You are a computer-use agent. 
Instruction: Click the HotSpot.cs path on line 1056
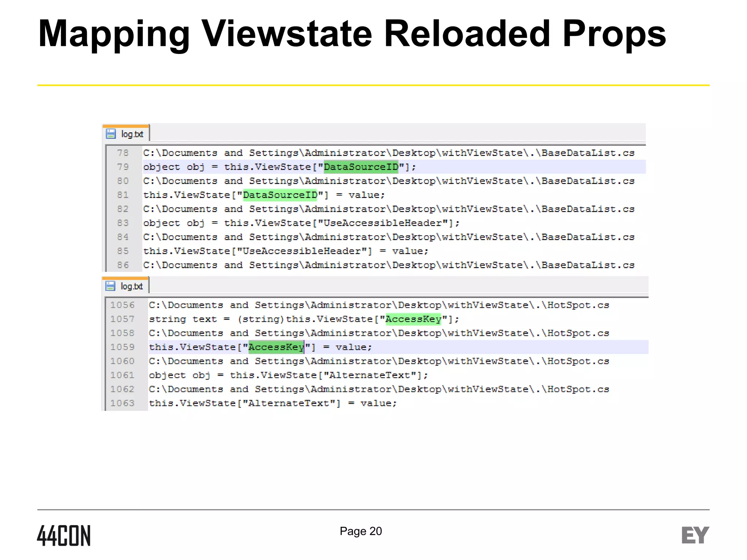(x=379, y=305)
